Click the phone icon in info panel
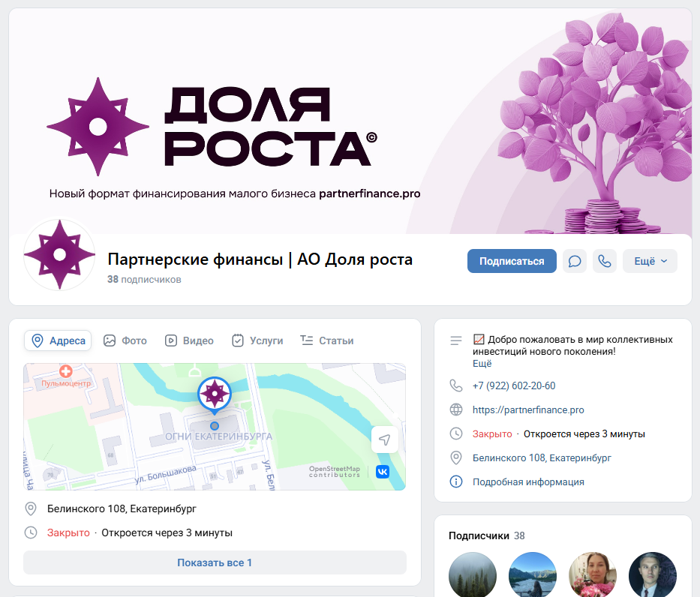Screen dimensions: 700x597 click(456, 385)
